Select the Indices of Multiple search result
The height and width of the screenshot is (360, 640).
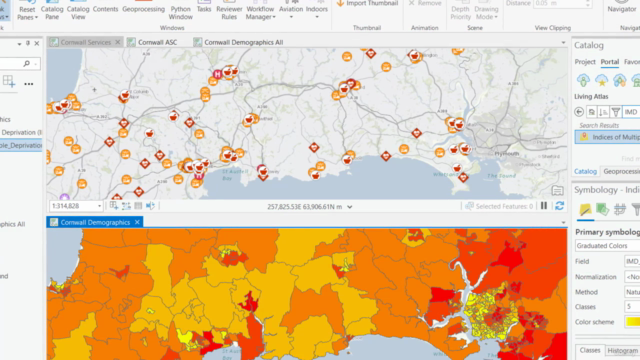tap(607, 137)
